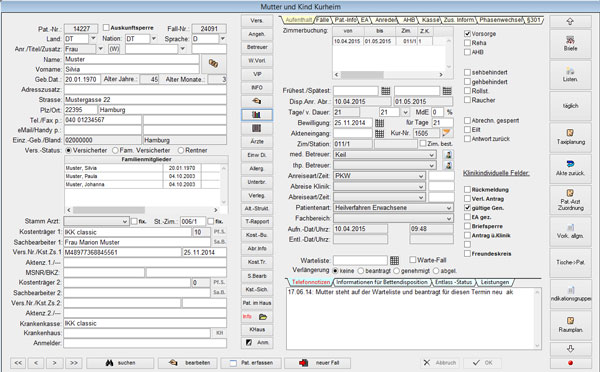This screenshot has height=372, width=600.
Task: Open calendar next to the Warteliste field
Action: pos(394,261)
